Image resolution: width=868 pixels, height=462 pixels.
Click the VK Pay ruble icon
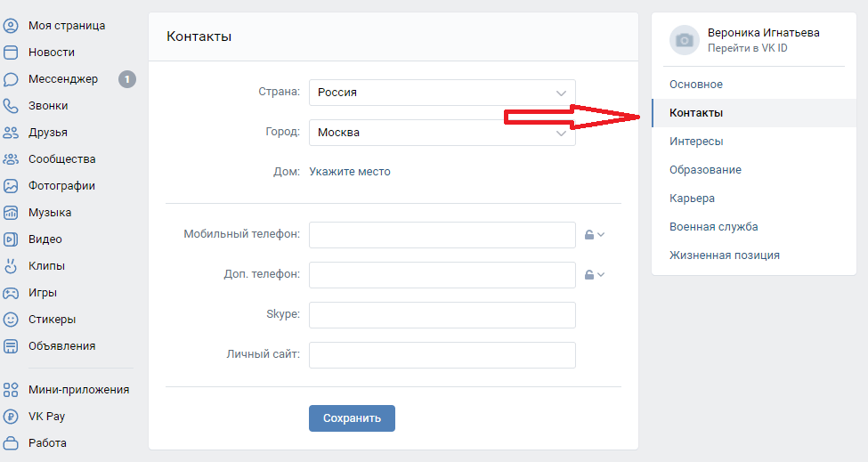click(x=11, y=416)
